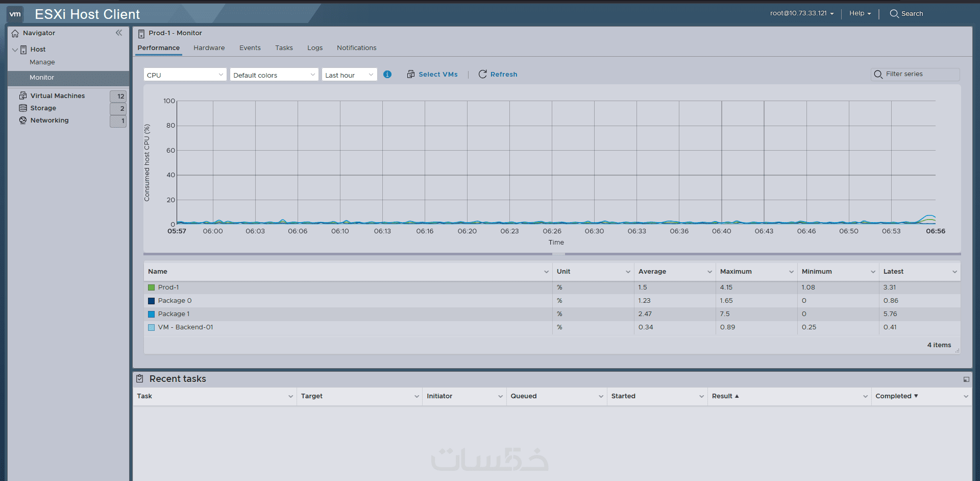Click the Prod-1 green series swatch
980x481 pixels.
tap(152, 287)
